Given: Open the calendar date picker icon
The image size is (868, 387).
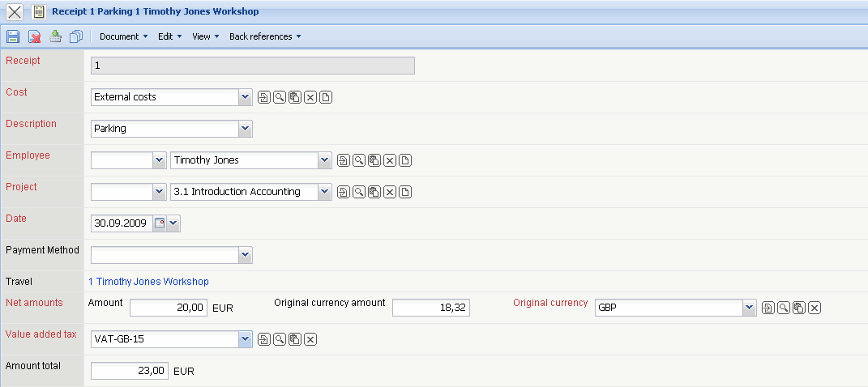Looking at the screenshot, I should point(159,223).
